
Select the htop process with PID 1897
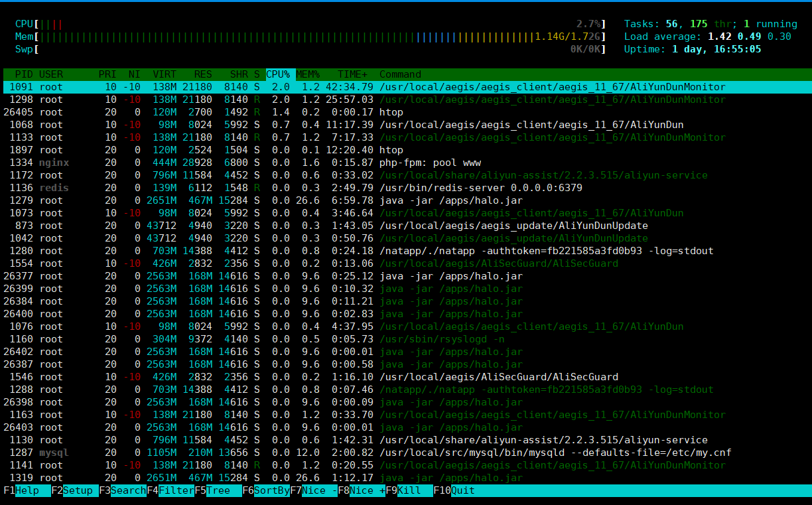click(x=406, y=150)
